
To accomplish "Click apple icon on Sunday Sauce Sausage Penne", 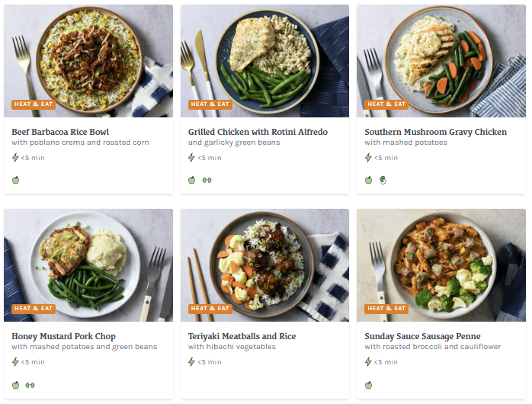I will coord(368,385).
